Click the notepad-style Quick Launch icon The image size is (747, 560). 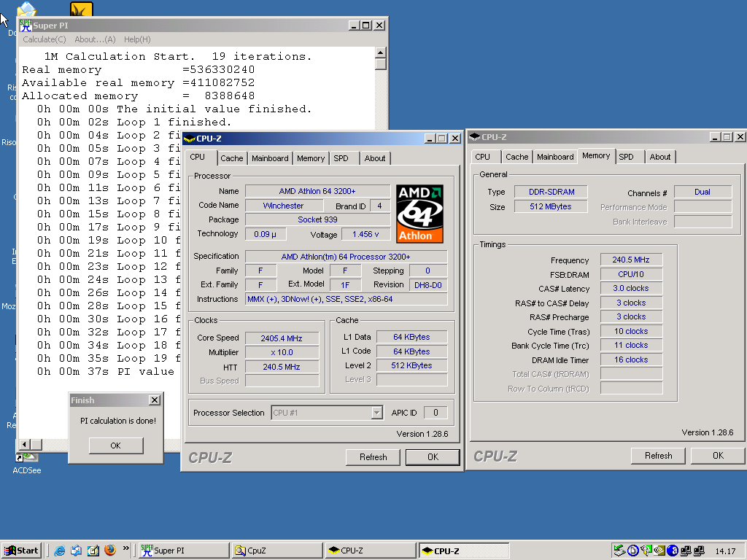93,551
